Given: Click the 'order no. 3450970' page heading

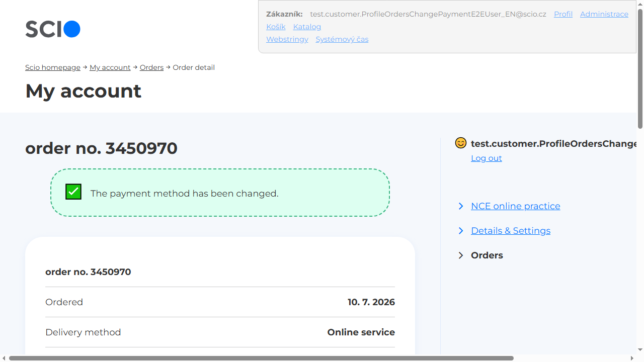Looking at the screenshot, I should 101,148.
